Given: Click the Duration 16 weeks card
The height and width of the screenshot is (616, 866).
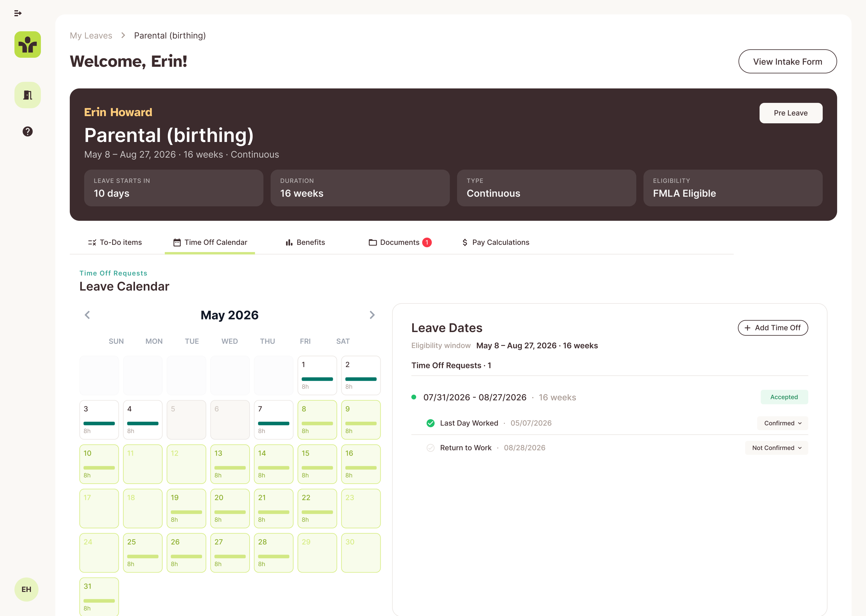Looking at the screenshot, I should click(360, 188).
